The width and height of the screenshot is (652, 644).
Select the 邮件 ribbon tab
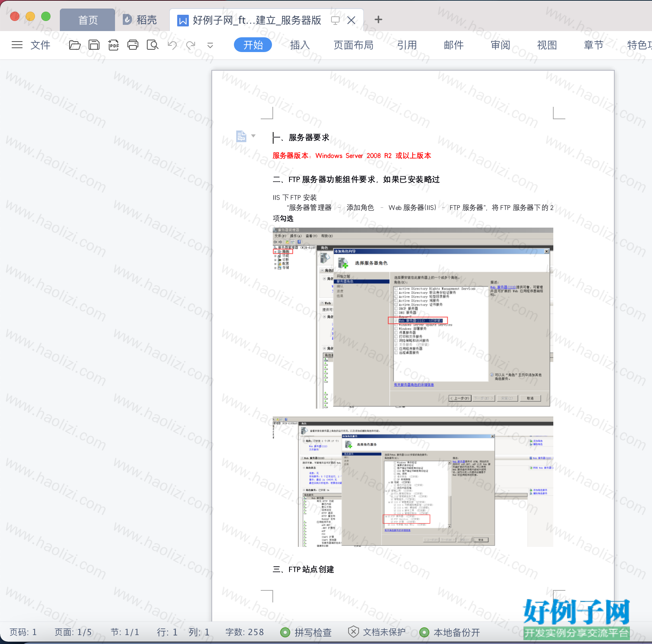click(454, 45)
